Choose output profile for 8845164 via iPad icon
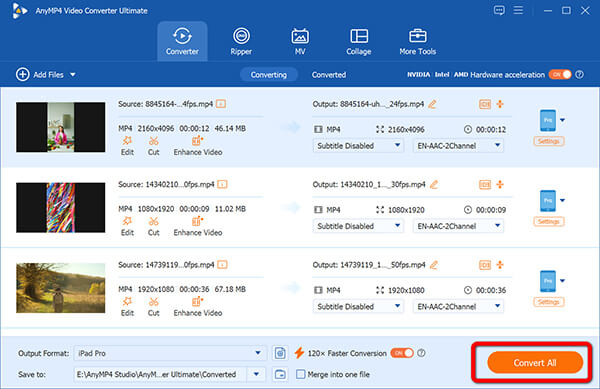This screenshot has width=600, height=389. tap(548, 120)
